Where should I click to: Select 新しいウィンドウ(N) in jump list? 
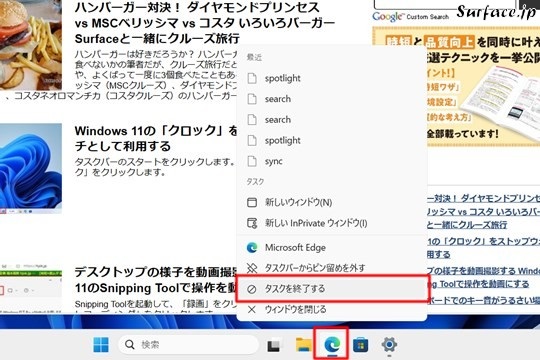(x=332, y=202)
